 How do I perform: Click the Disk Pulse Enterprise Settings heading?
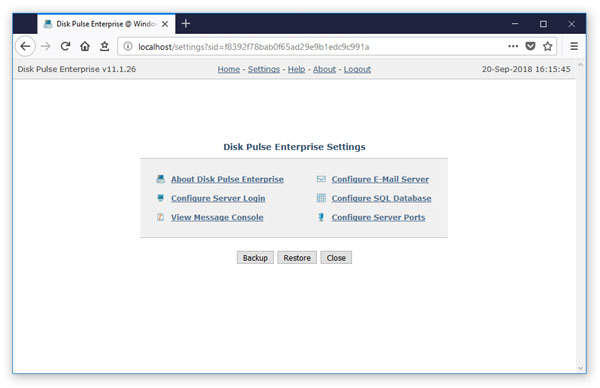point(294,147)
